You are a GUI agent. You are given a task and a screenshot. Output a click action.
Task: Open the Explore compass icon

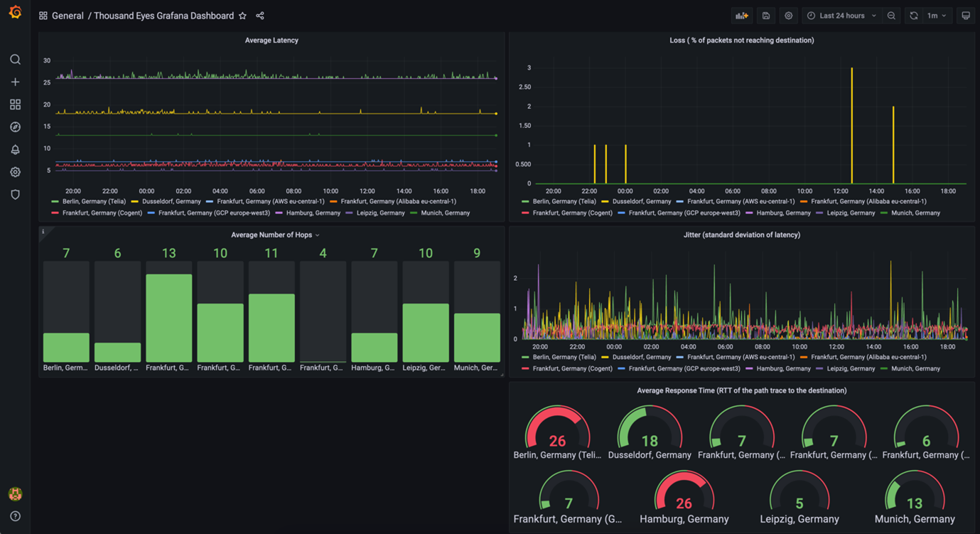(15, 127)
